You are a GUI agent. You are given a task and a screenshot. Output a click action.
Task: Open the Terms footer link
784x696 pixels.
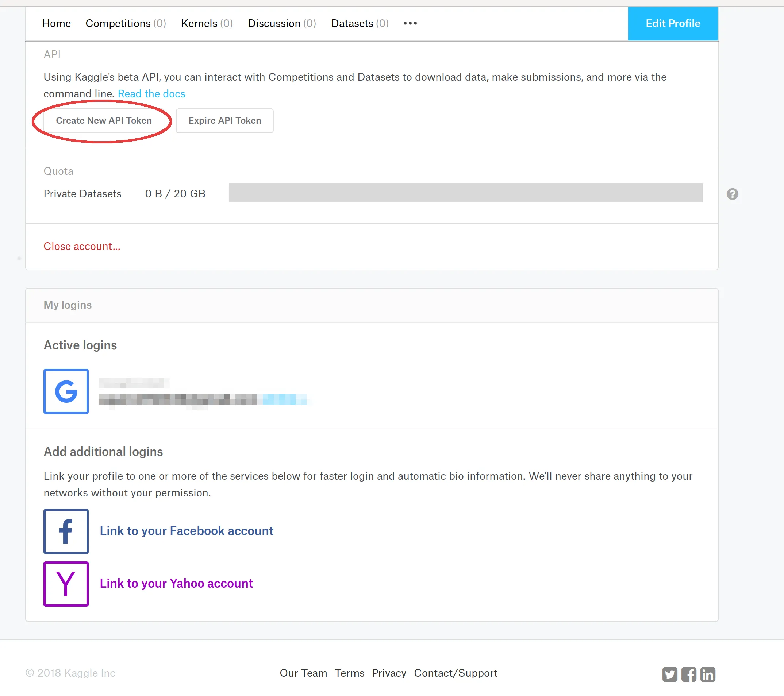(x=349, y=673)
